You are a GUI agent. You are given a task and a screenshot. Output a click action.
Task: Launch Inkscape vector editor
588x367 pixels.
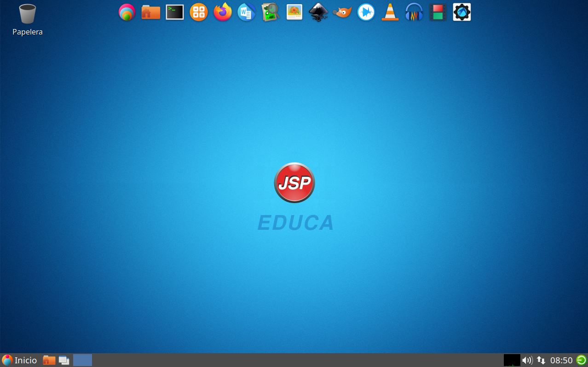click(x=318, y=12)
